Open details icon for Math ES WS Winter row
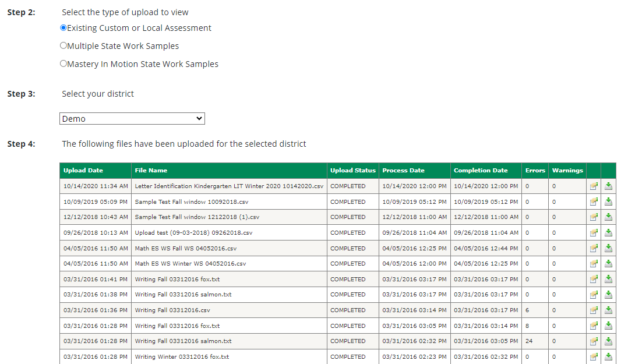The width and height of the screenshot is (628, 364). tap(594, 264)
